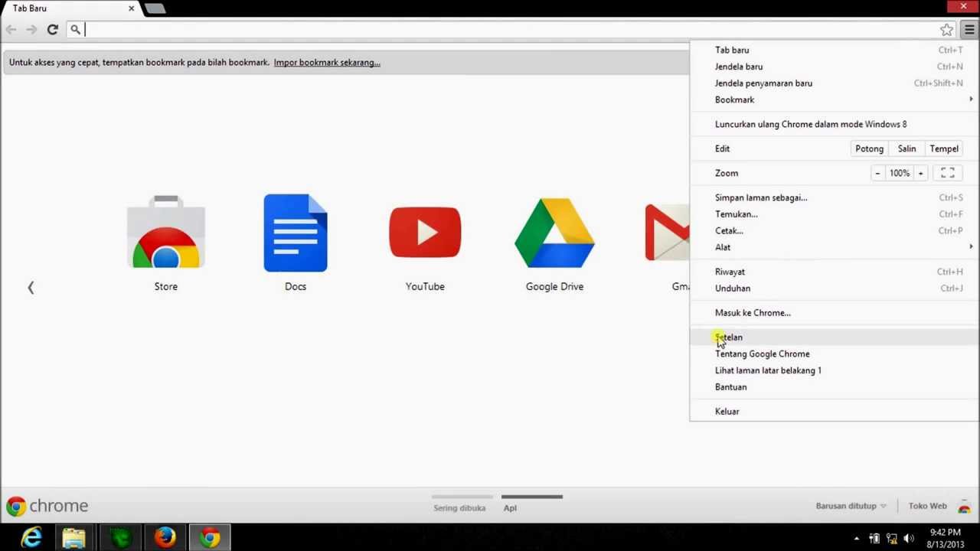Open the Barusan ditutup dropdown
980x551 pixels.
(851, 506)
